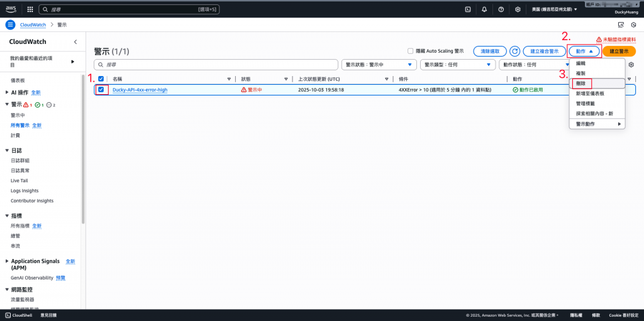Enable 隱藏 Auto Scaling 警示 checkbox

click(410, 52)
